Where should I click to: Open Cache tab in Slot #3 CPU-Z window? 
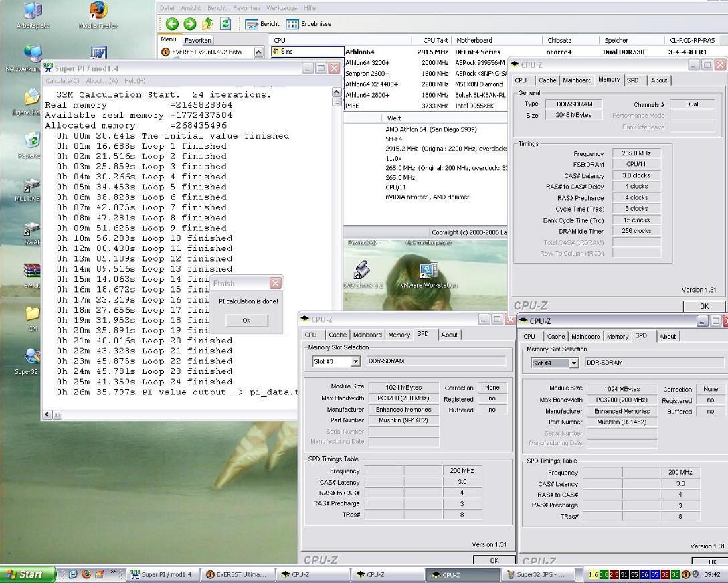pos(337,335)
